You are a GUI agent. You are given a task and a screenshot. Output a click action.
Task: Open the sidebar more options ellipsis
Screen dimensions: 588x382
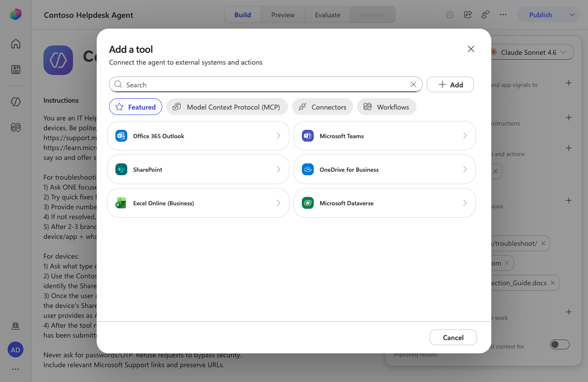point(15,369)
